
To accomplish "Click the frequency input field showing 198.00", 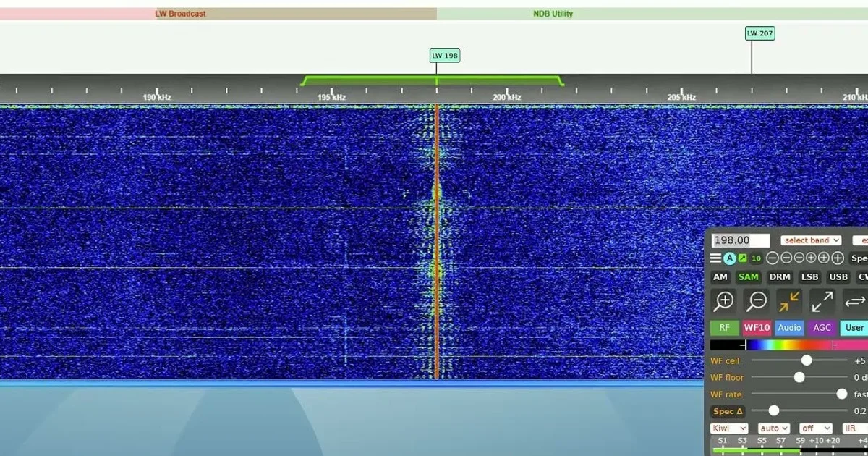I will tap(741, 241).
